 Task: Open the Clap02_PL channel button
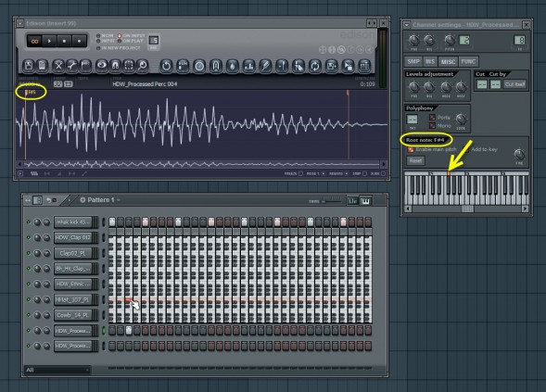(73, 253)
